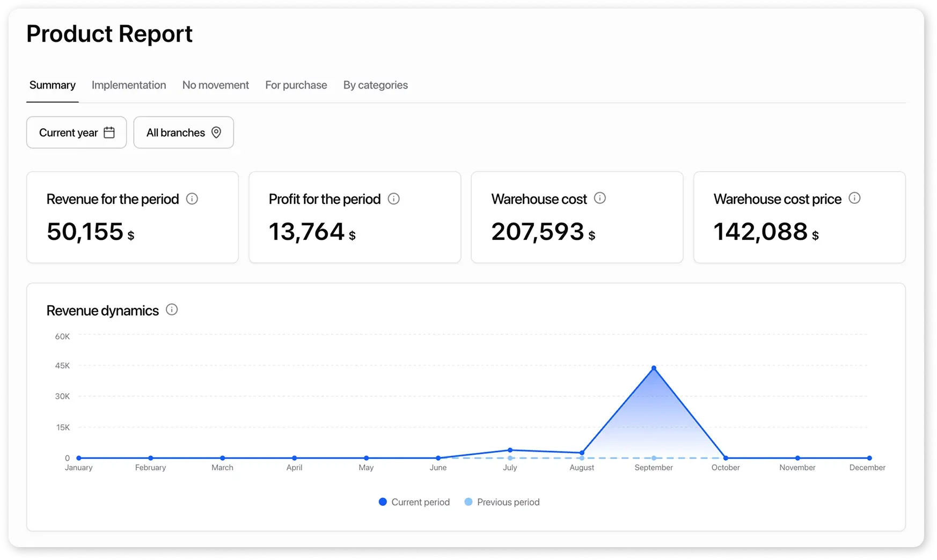Open the Revenue dynamics info tooltip icon
The image size is (937, 560).
(172, 310)
